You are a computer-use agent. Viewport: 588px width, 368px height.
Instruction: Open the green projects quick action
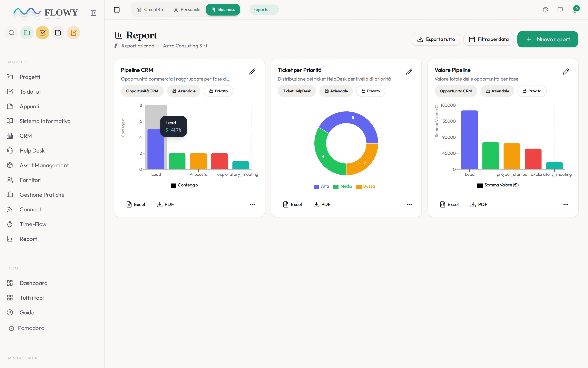click(27, 33)
